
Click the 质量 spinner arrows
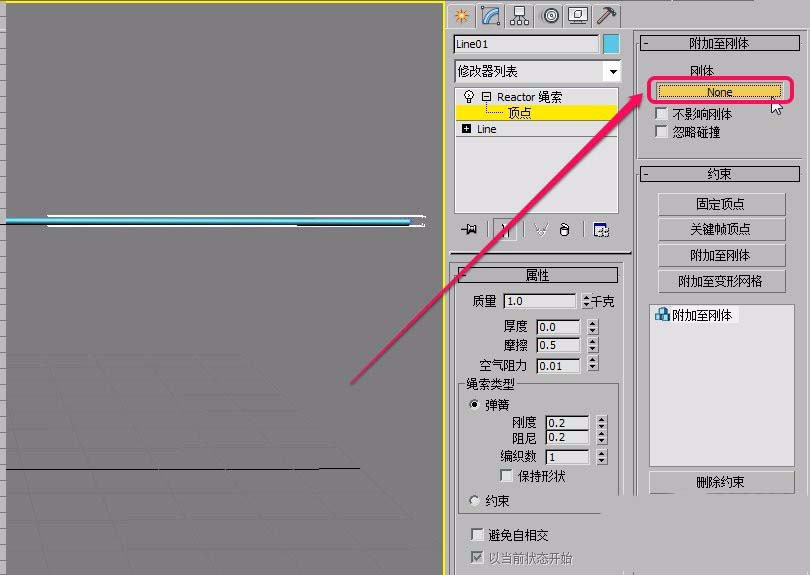(586, 301)
